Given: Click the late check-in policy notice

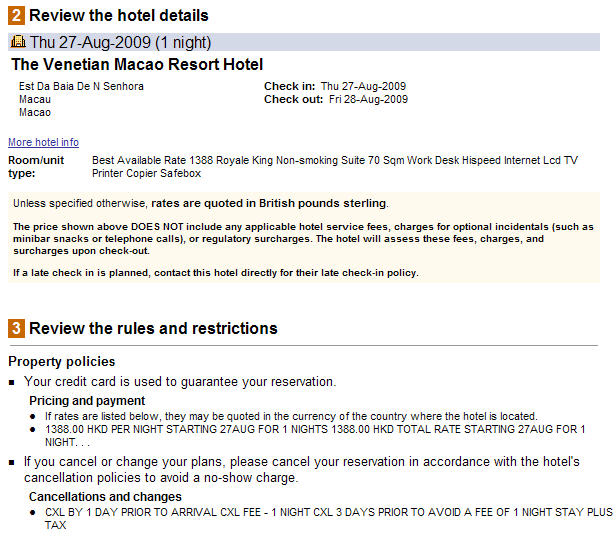Looking at the screenshot, I should (x=216, y=273).
